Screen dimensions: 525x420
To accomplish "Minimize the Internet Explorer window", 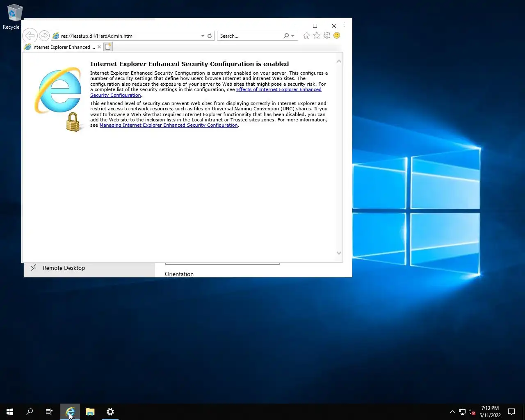I will pos(297,26).
